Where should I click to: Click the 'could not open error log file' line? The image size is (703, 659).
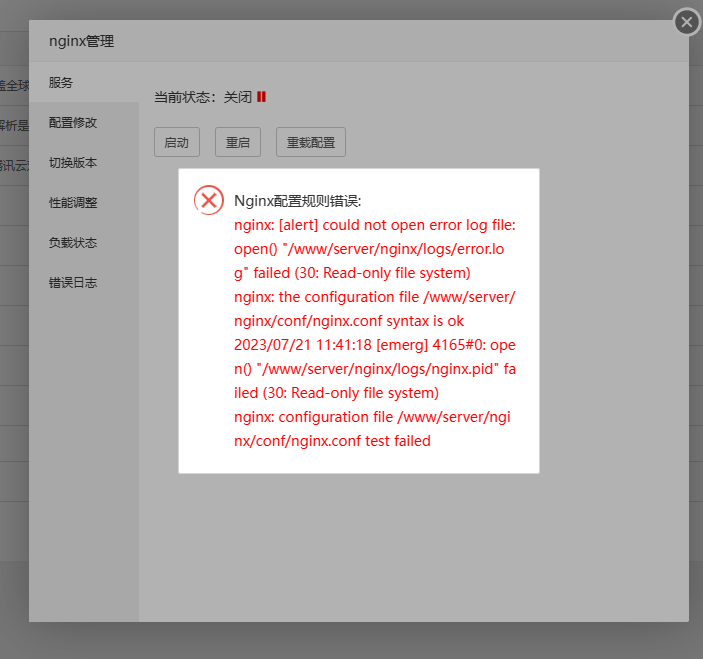(375, 225)
